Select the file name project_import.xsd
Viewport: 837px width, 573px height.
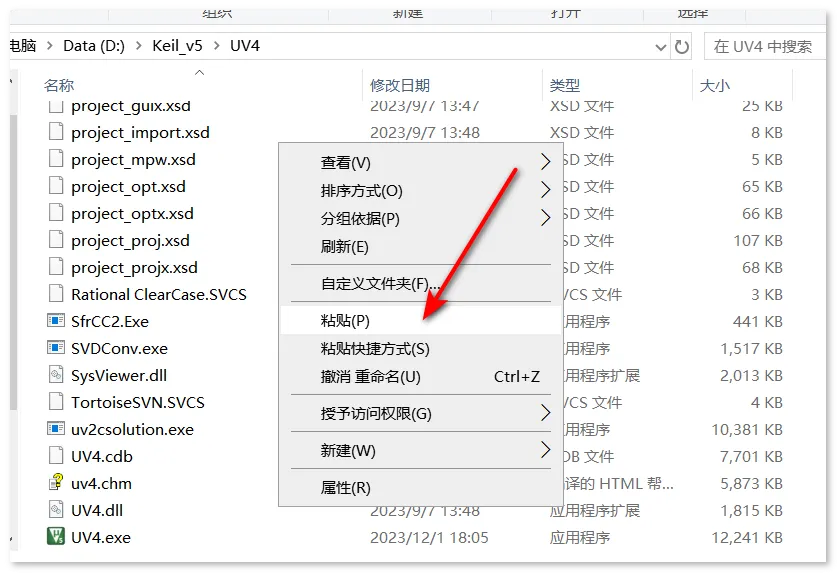(140, 132)
